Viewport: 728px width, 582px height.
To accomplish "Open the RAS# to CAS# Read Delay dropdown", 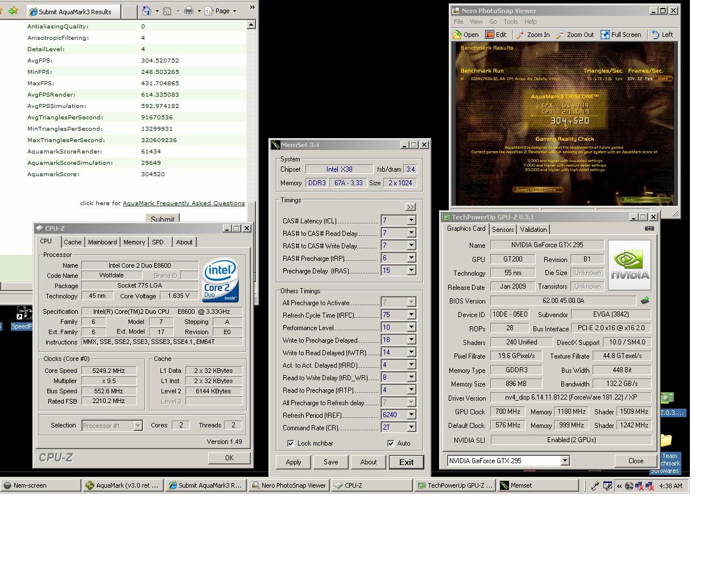I will (x=411, y=233).
